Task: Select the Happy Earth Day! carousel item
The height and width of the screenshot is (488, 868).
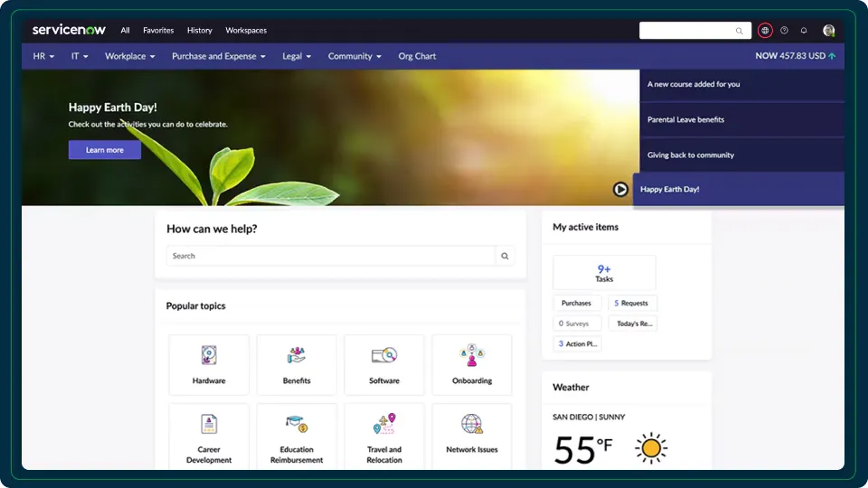Action: (x=739, y=189)
